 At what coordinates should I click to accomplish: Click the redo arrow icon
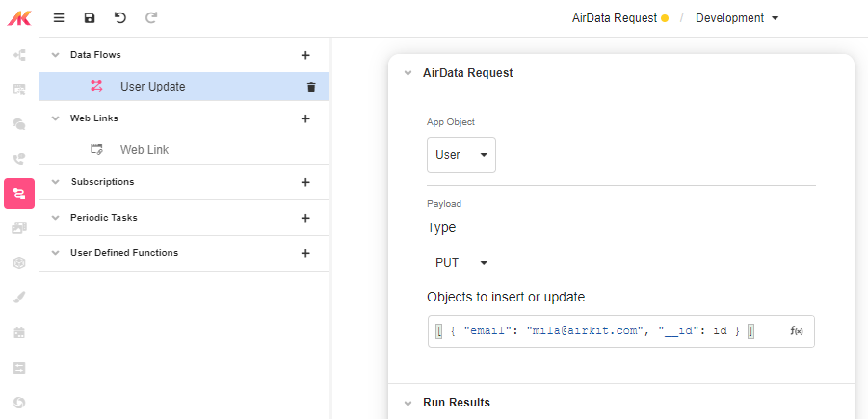pyautogui.click(x=151, y=17)
